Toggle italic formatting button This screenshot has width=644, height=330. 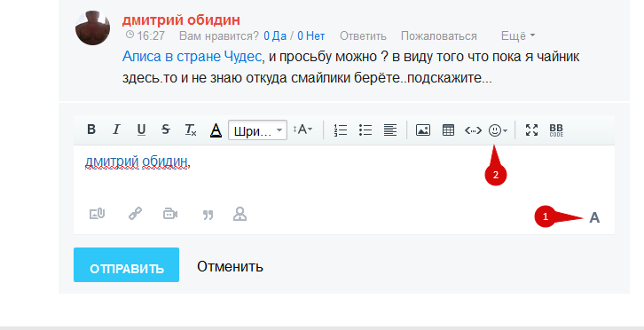pyautogui.click(x=116, y=130)
